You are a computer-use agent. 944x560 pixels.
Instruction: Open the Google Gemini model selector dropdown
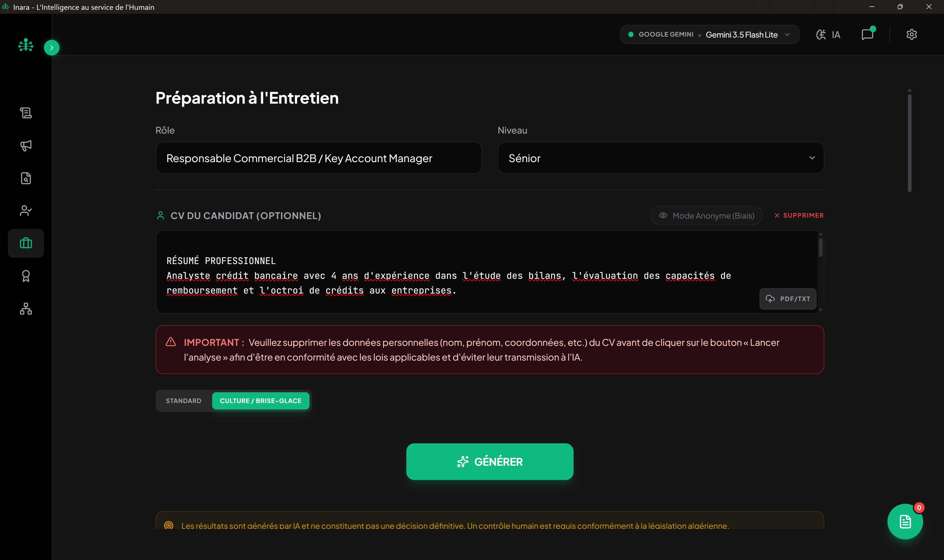click(x=709, y=34)
